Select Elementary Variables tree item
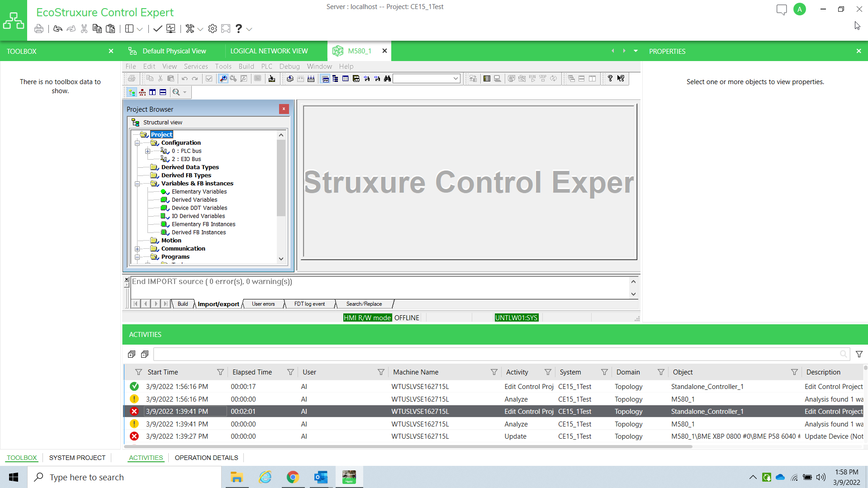The width and height of the screenshot is (868, 488). click(199, 192)
